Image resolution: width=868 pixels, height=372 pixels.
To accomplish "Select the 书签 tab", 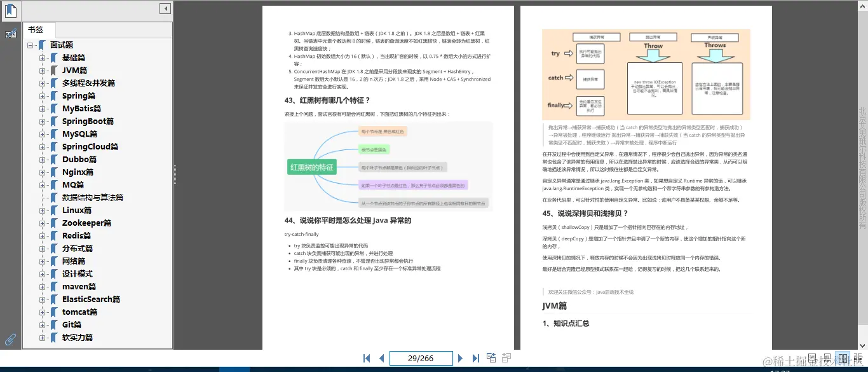I will (x=39, y=30).
